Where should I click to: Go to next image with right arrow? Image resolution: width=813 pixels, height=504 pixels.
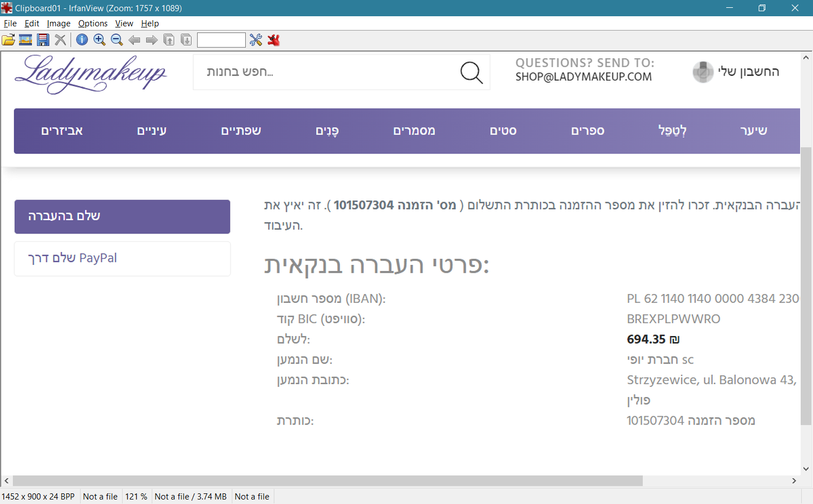152,40
